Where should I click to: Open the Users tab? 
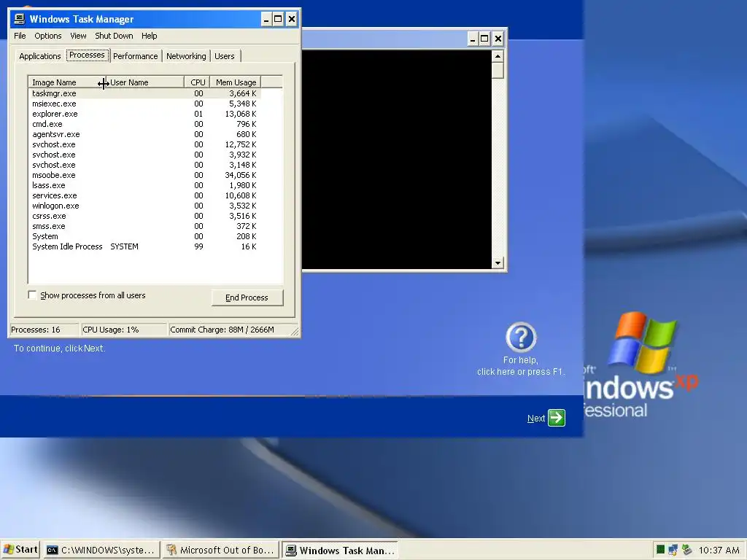[225, 56]
